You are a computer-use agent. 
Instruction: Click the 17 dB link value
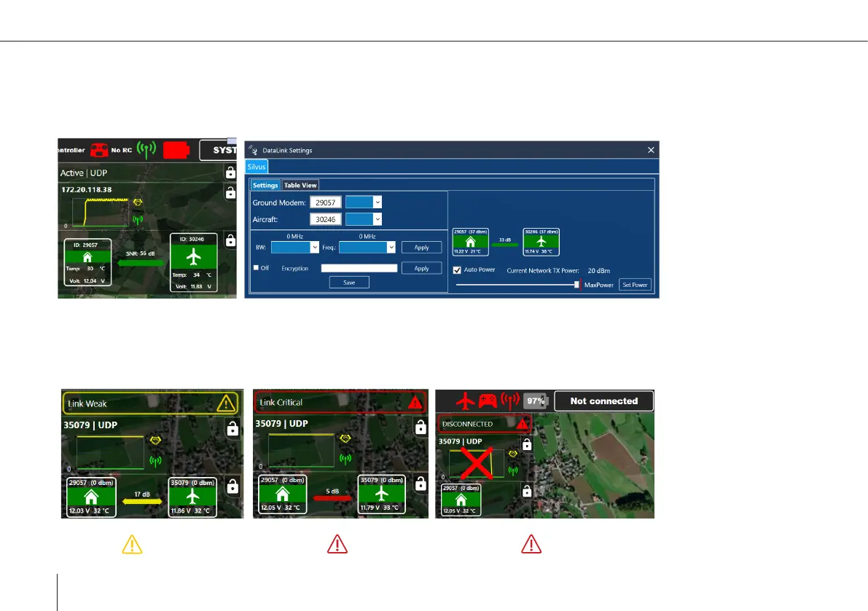142,494
